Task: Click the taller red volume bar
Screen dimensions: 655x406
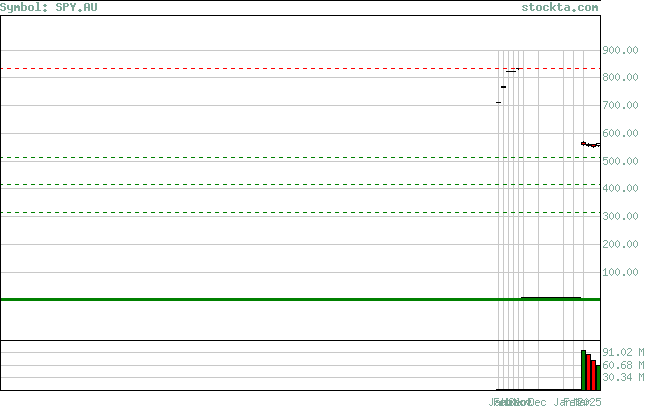Action: click(x=589, y=372)
